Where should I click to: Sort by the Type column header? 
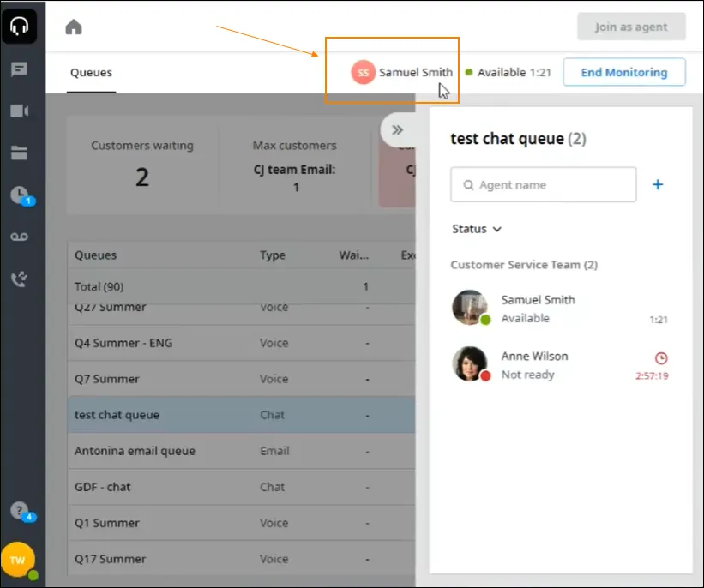[x=273, y=255]
